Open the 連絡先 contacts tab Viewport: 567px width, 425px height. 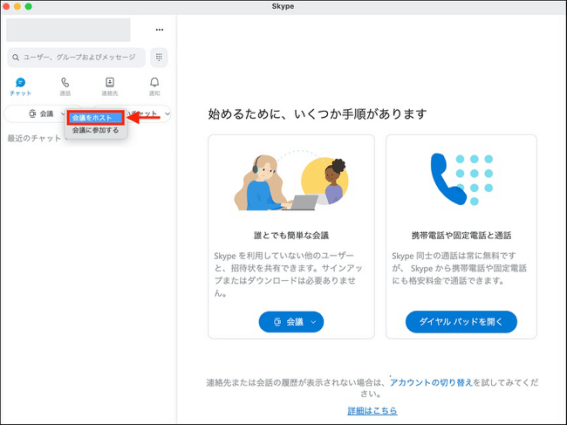tap(110, 86)
